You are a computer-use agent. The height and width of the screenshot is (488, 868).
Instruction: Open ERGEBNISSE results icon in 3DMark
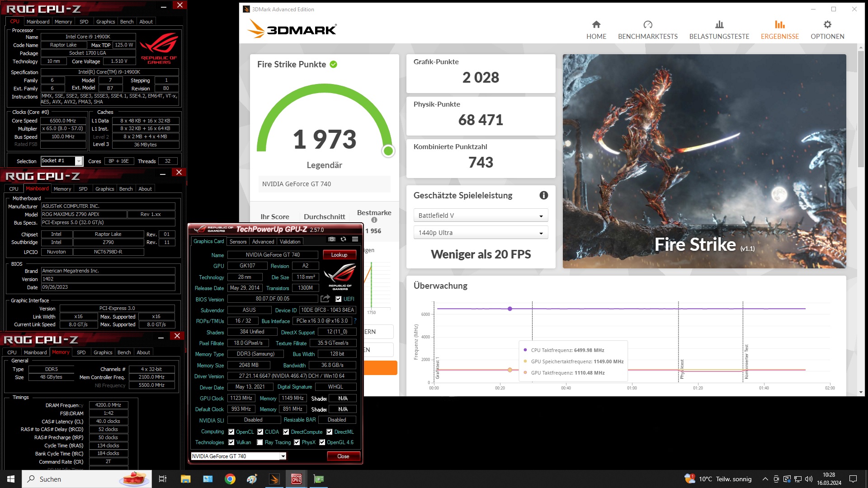click(780, 24)
